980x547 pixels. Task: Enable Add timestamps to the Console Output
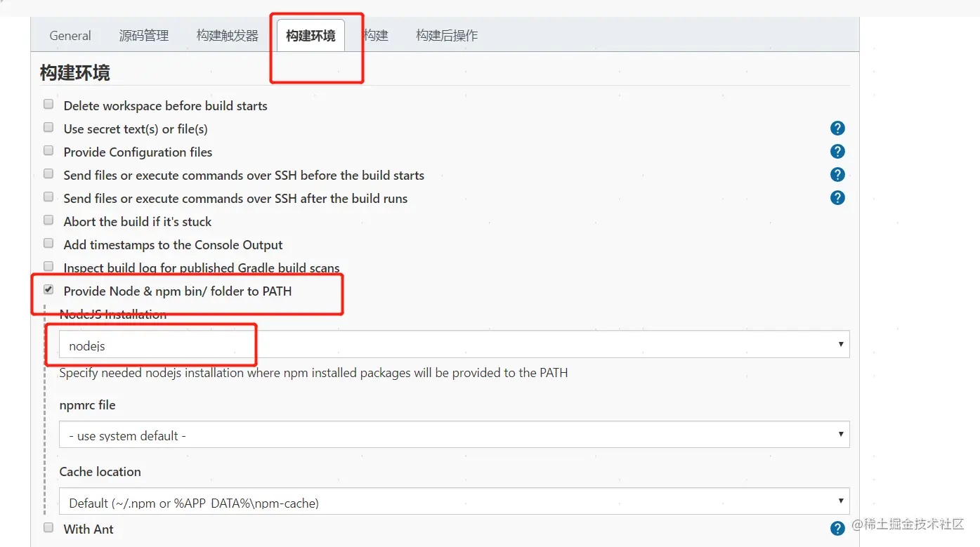[x=48, y=244]
